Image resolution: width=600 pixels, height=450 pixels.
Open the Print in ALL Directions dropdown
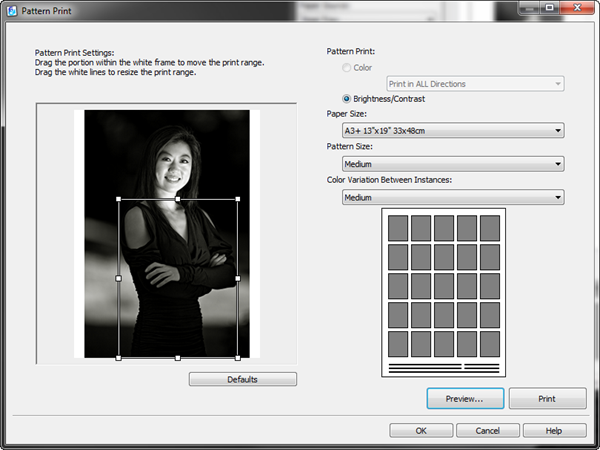coord(475,84)
